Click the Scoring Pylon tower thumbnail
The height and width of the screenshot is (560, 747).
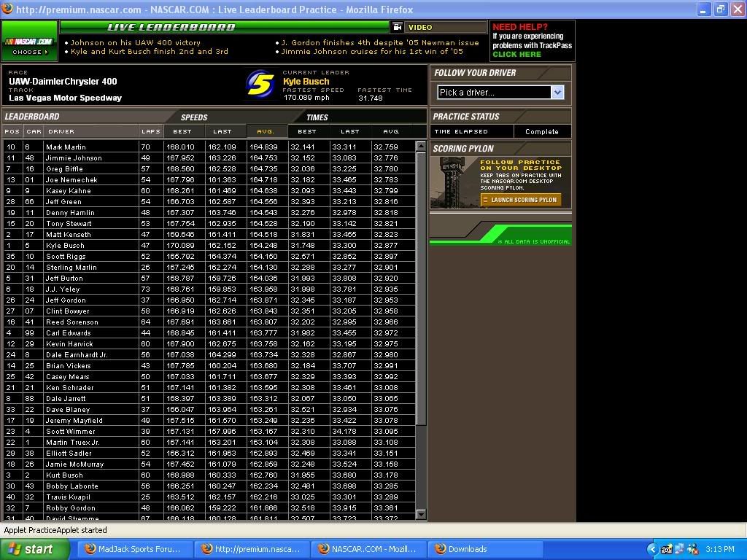click(453, 183)
